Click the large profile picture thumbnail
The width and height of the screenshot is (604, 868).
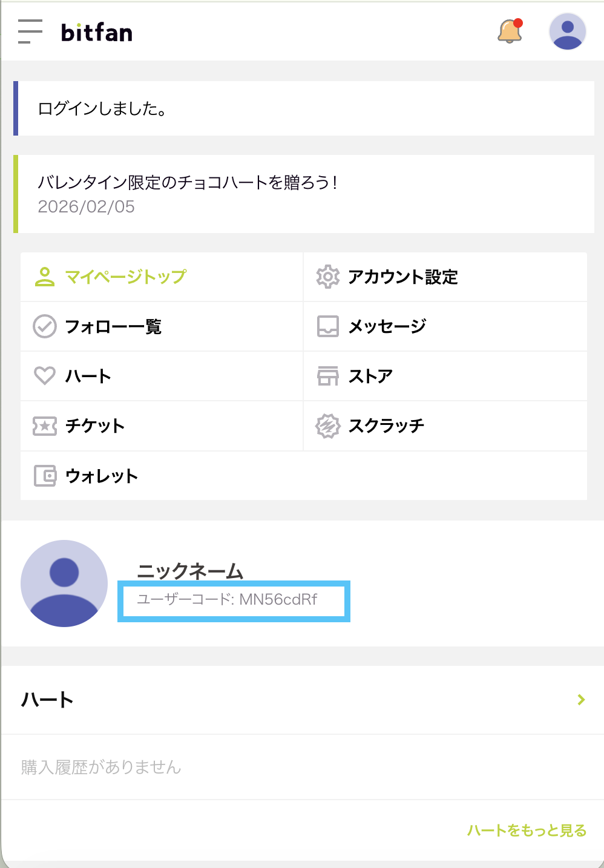point(64,584)
